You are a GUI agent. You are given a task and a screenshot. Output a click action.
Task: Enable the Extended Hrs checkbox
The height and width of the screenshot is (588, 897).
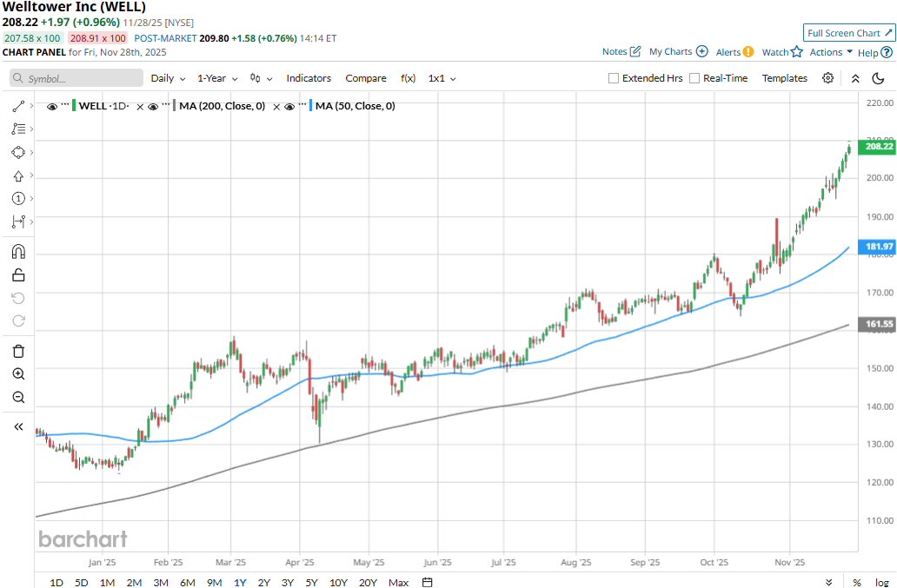pos(614,78)
